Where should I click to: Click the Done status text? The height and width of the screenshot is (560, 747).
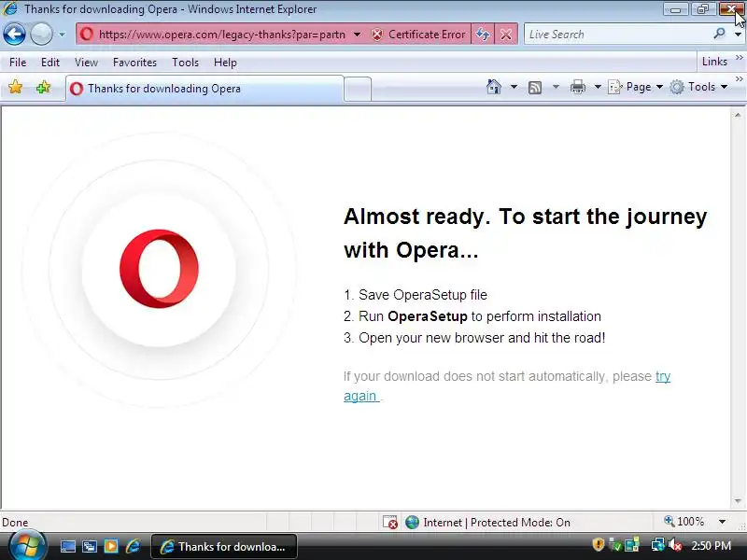15,523
